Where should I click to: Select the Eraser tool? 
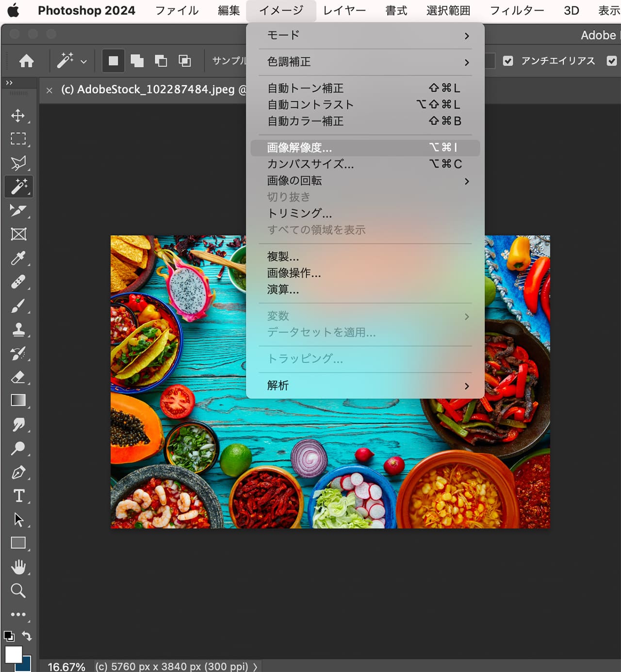18,377
